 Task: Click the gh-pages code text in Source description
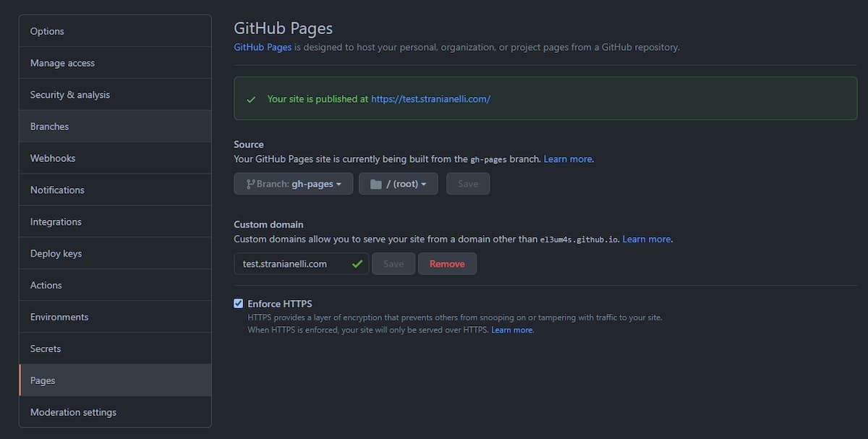pos(489,159)
